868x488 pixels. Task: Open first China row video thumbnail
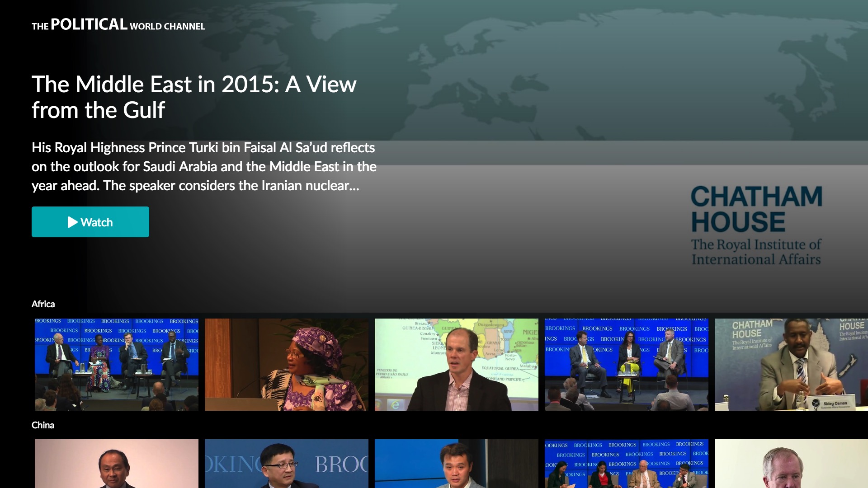pos(117,464)
